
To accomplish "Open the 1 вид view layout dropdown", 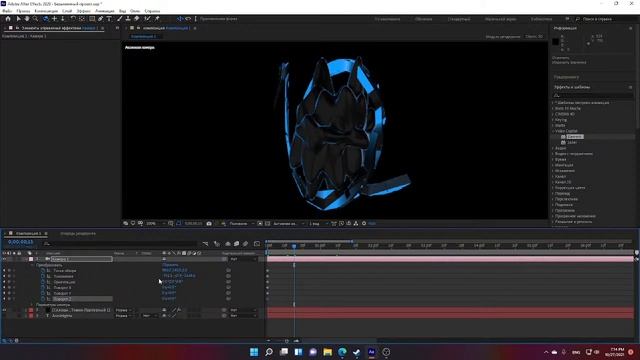I will [x=318, y=224].
